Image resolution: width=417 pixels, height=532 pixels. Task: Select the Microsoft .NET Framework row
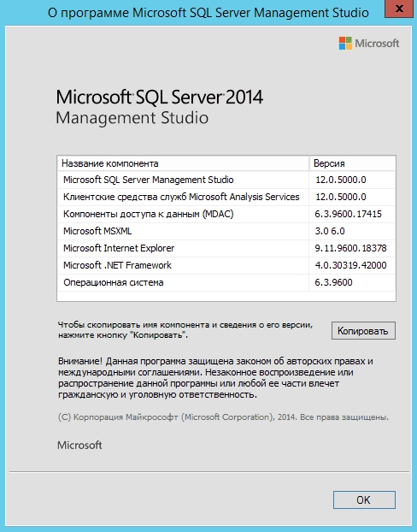click(226, 265)
